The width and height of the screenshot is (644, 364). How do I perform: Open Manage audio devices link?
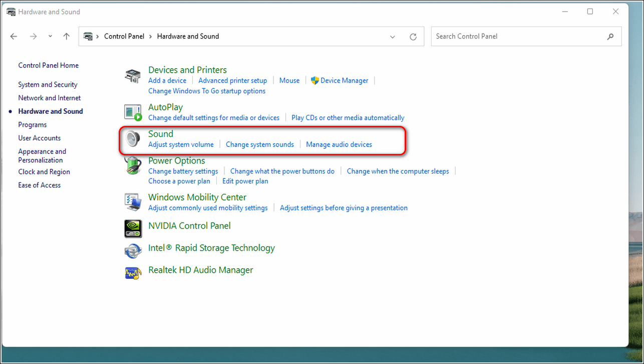tap(339, 144)
